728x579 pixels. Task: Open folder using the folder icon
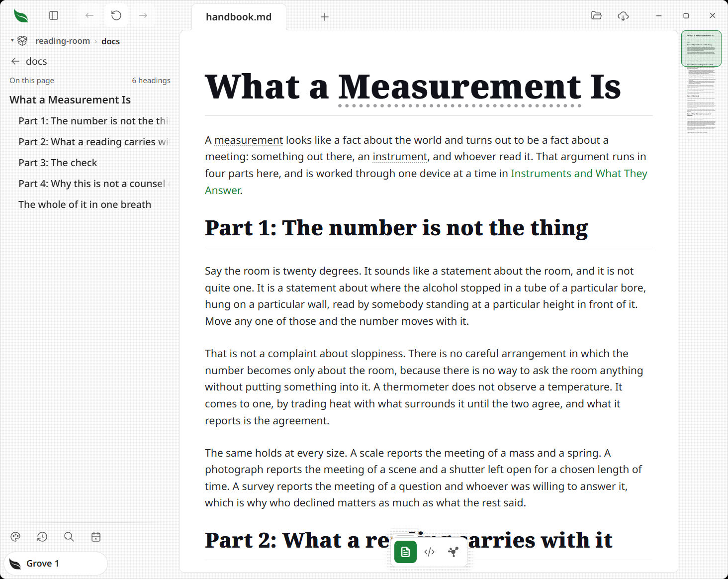[x=596, y=16]
